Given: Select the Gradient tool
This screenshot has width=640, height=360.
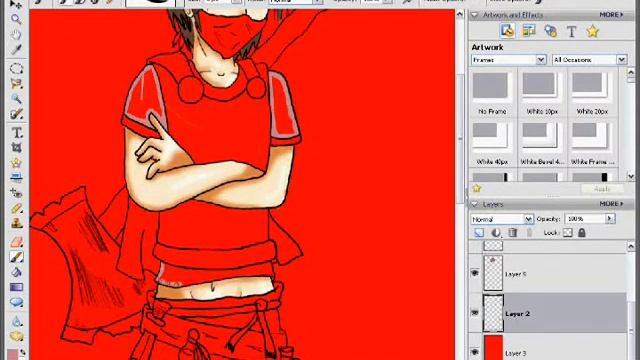Looking at the screenshot, I should coord(16,287).
